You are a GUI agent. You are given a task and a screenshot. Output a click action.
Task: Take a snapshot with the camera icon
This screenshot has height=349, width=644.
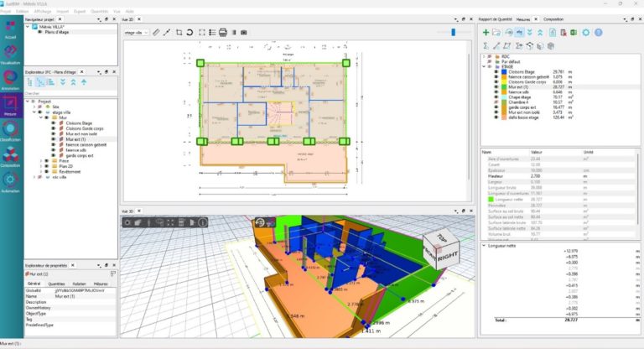244,33
